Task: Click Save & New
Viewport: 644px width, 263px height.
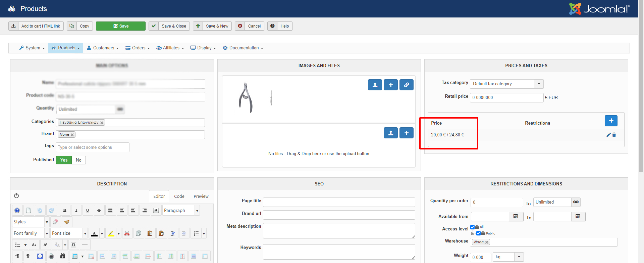Action: coord(212,26)
